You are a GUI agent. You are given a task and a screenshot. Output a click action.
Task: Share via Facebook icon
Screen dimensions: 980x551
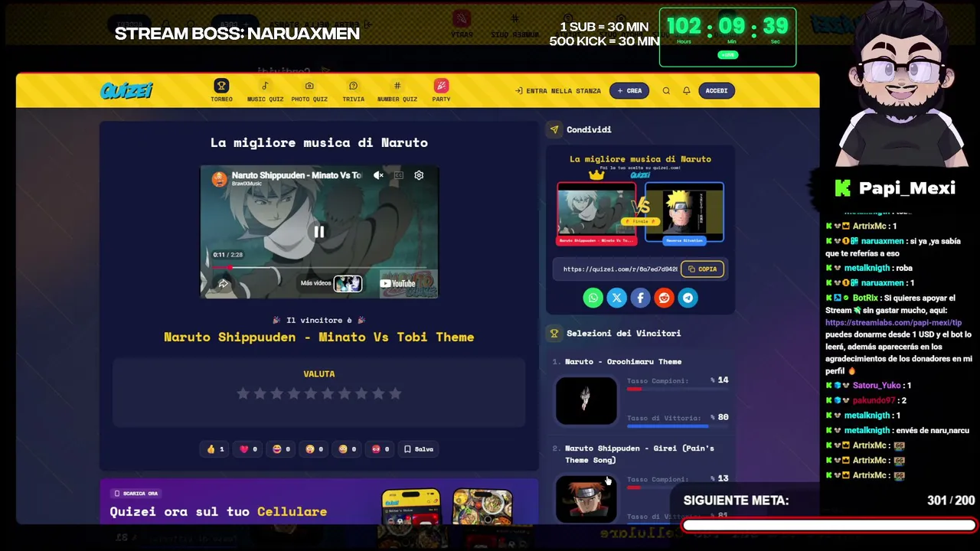(x=640, y=298)
